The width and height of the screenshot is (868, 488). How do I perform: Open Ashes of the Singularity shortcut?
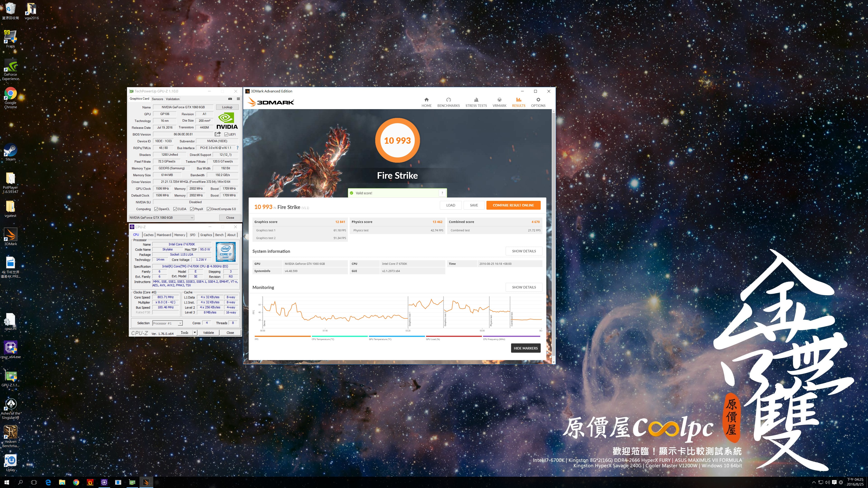[x=10, y=408]
